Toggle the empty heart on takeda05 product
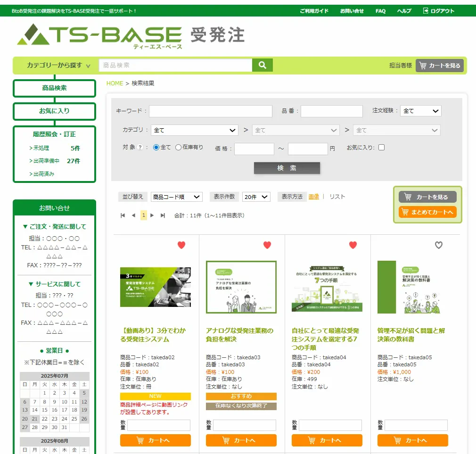Screen dimensions: 476x454 pos(438,245)
